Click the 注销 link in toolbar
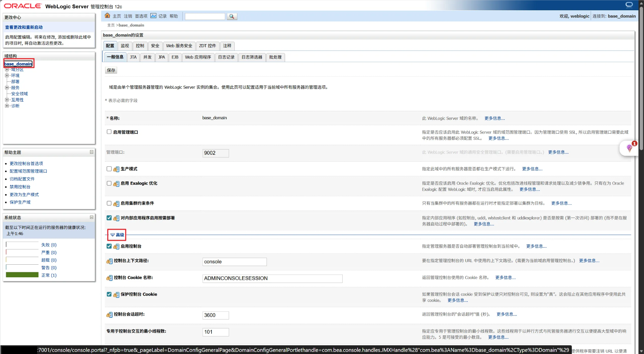The height and width of the screenshot is (354, 644). tap(128, 16)
